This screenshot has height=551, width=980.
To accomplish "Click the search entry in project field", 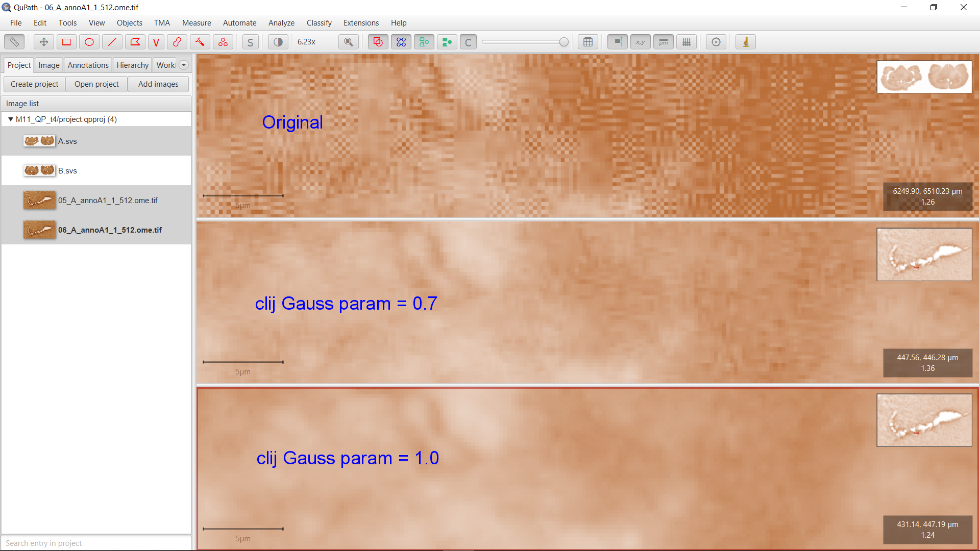I will 96,543.
